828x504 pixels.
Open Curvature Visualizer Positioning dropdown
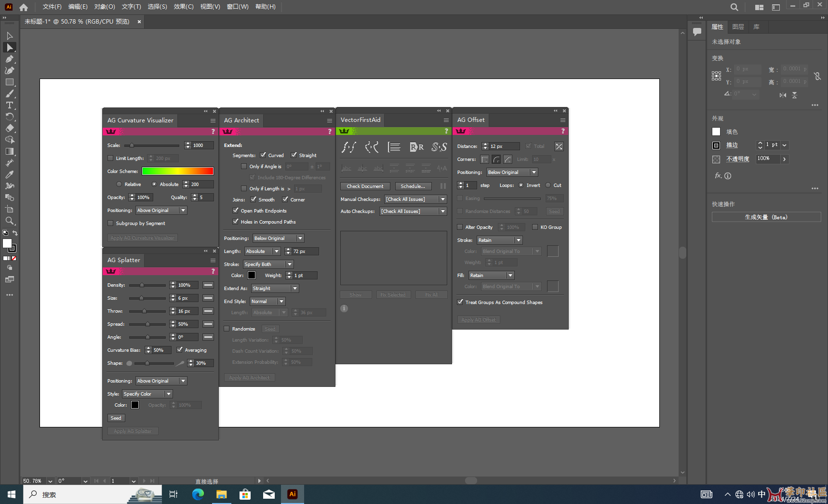pos(161,211)
